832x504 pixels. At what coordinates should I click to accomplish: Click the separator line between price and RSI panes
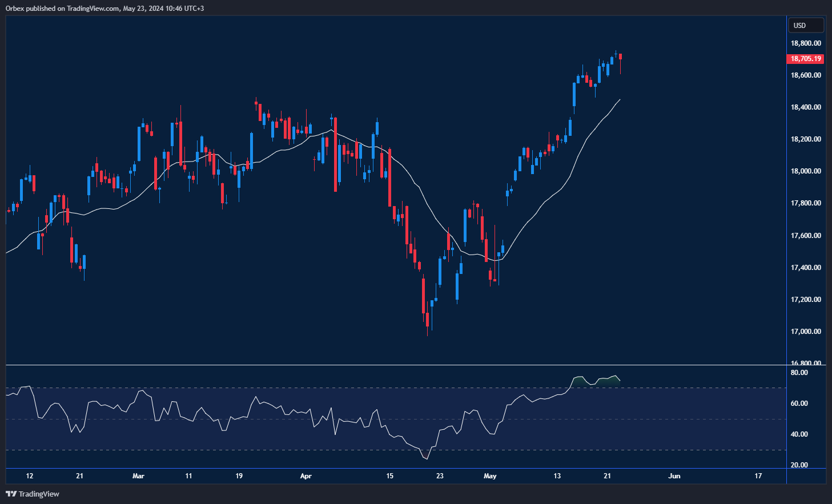[400, 365]
